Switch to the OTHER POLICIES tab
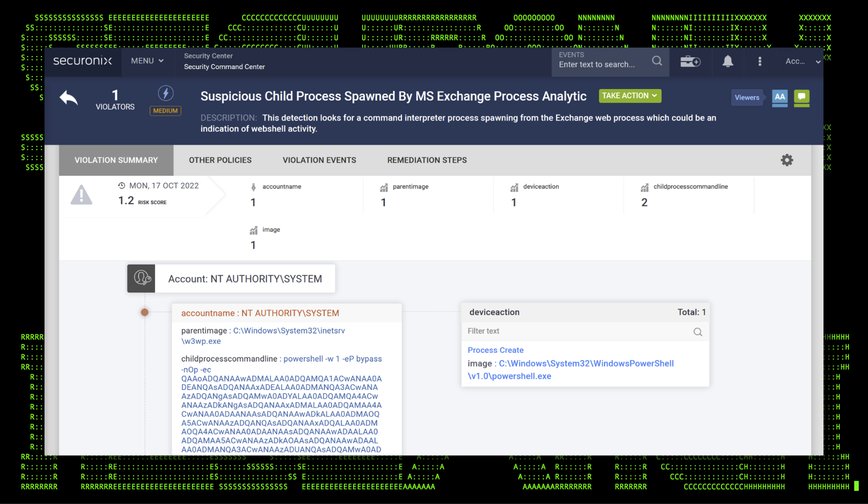The width and height of the screenshot is (868, 504). 220,160
